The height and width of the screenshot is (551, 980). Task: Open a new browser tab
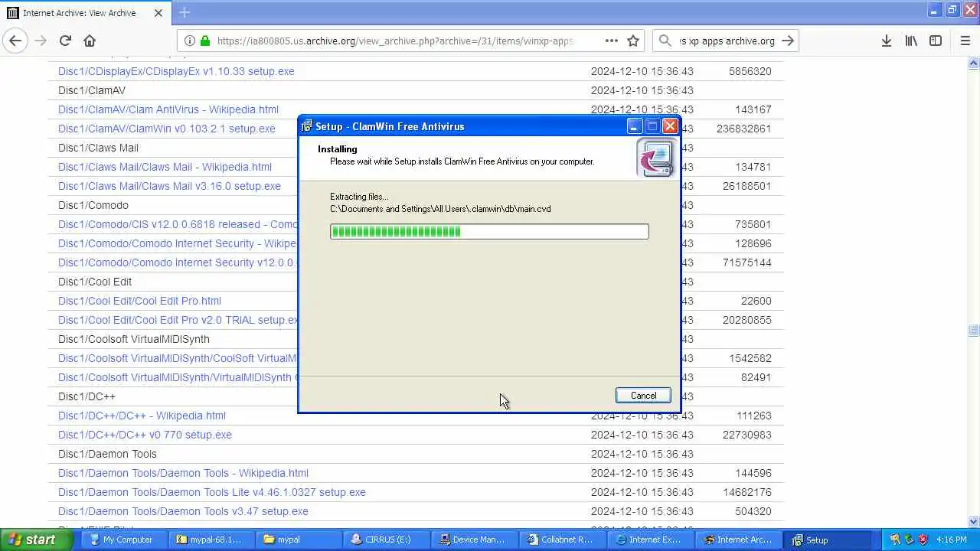(185, 12)
